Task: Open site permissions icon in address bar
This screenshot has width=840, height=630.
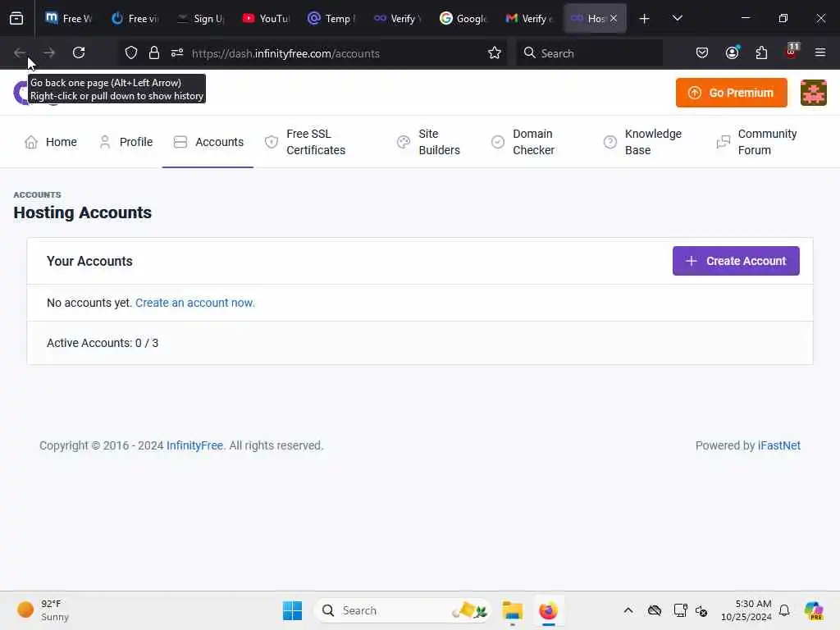Action: tap(177, 52)
